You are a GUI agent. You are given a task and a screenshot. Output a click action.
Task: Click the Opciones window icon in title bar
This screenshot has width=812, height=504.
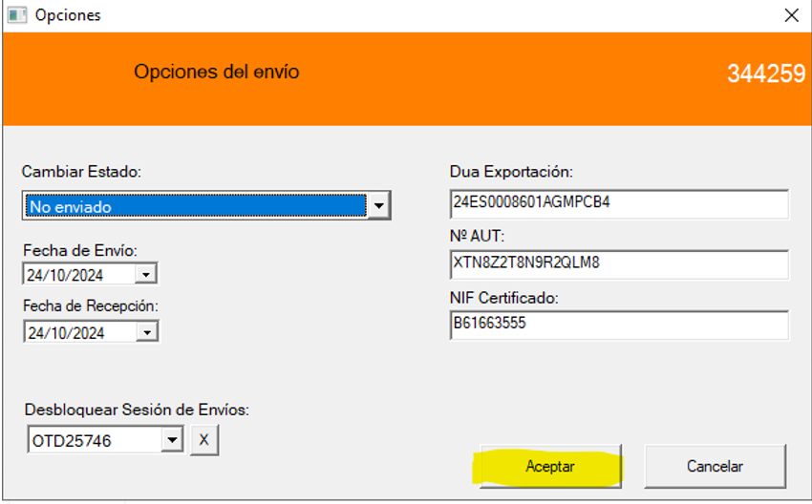pyautogui.click(x=16, y=15)
